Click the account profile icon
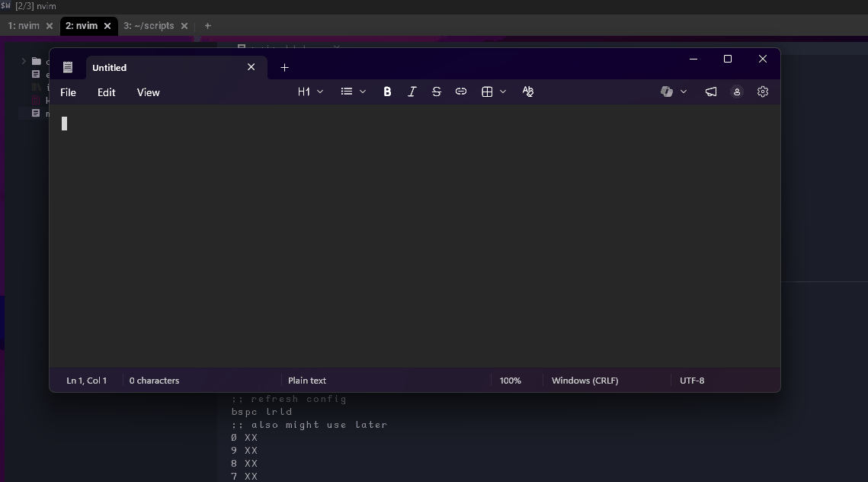The height and width of the screenshot is (482, 868). [737, 92]
